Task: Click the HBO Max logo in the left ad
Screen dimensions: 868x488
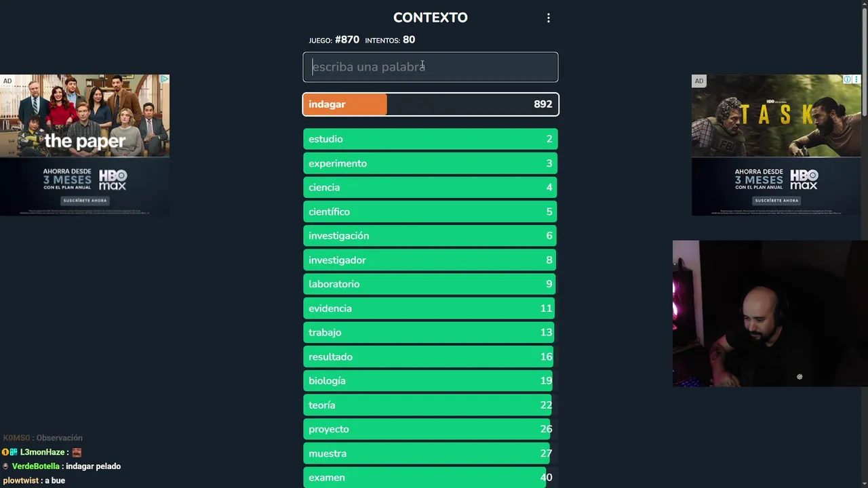Action: click(x=113, y=180)
